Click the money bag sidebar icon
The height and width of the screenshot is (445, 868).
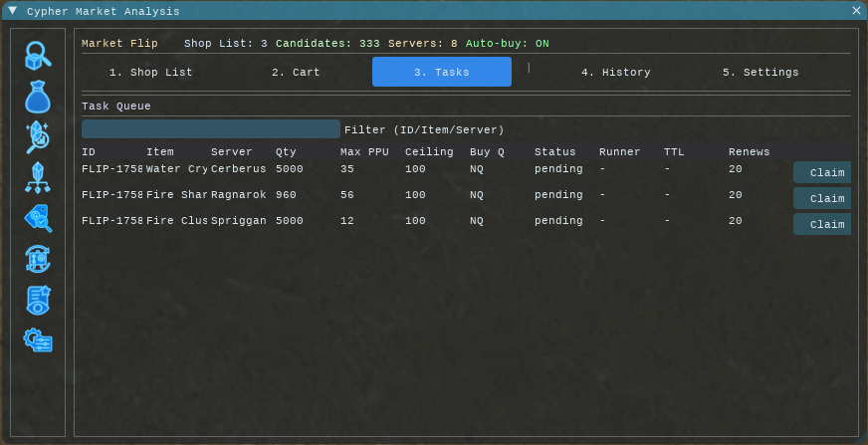tap(38, 97)
